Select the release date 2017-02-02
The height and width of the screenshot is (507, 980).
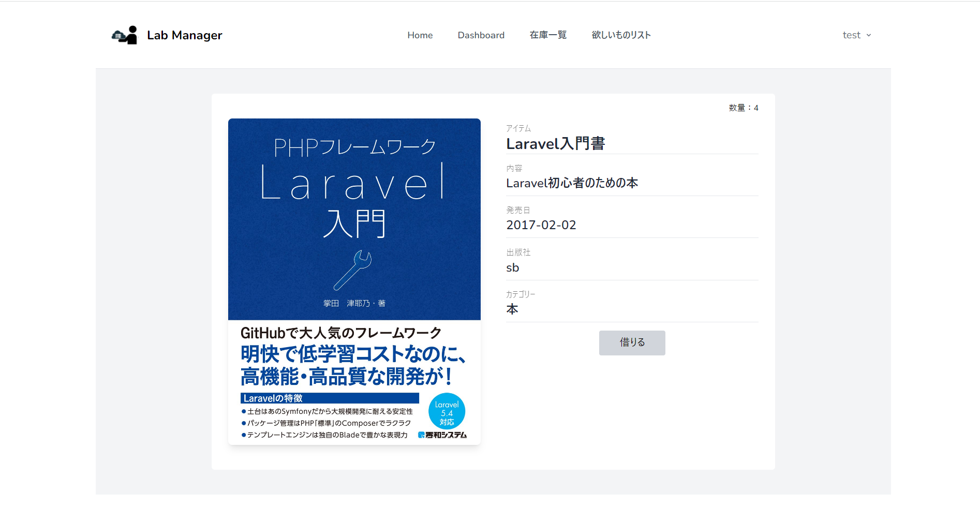[541, 225]
